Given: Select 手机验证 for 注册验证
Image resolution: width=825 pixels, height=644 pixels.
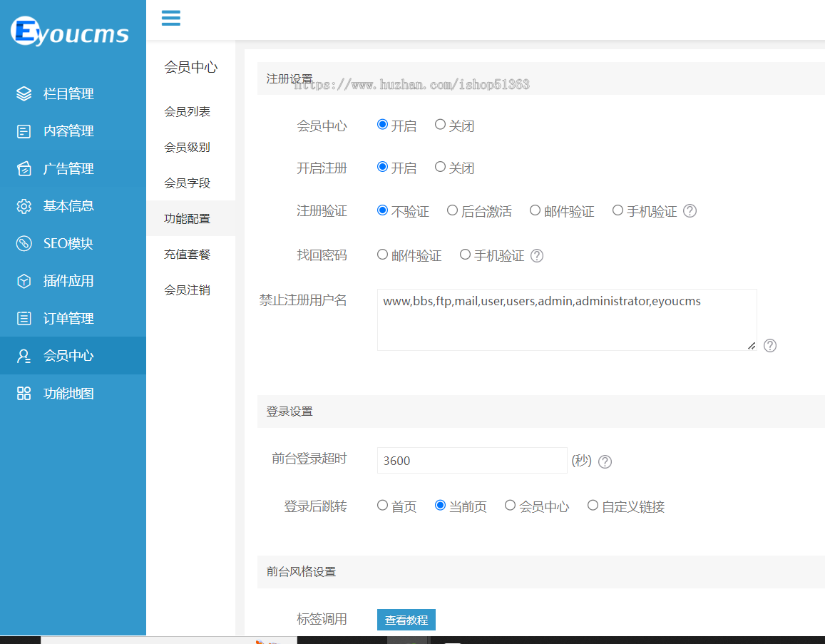Looking at the screenshot, I should tap(618, 210).
